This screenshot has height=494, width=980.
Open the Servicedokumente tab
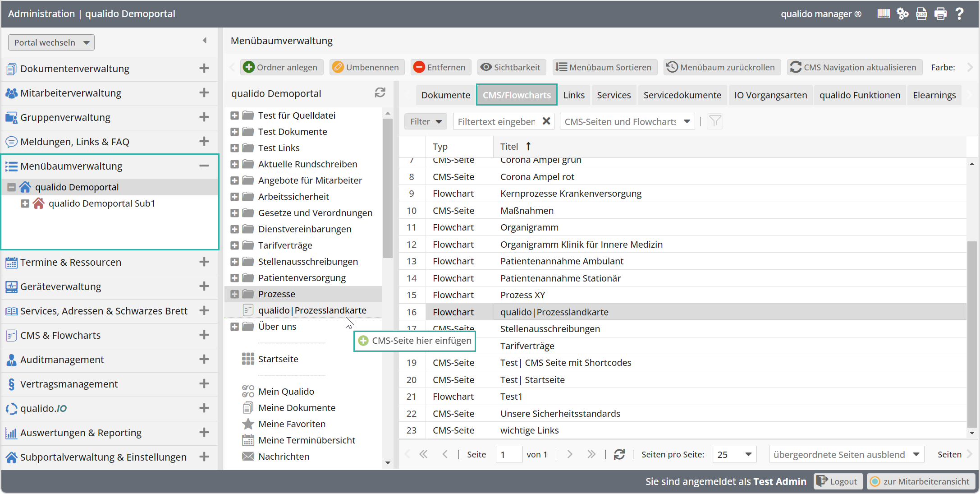tap(682, 95)
